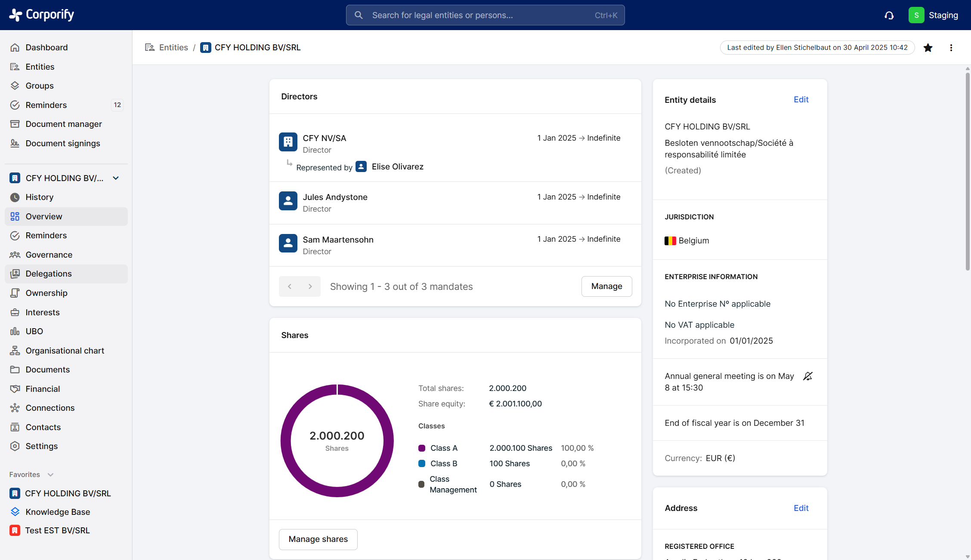The height and width of the screenshot is (560, 971).
Task: Collapse the Favorites section
Action: coord(50,475)
